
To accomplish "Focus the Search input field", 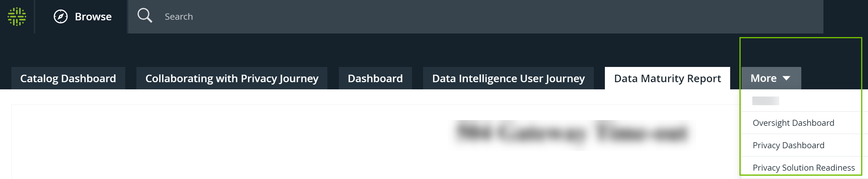I will tap(472, 16).
